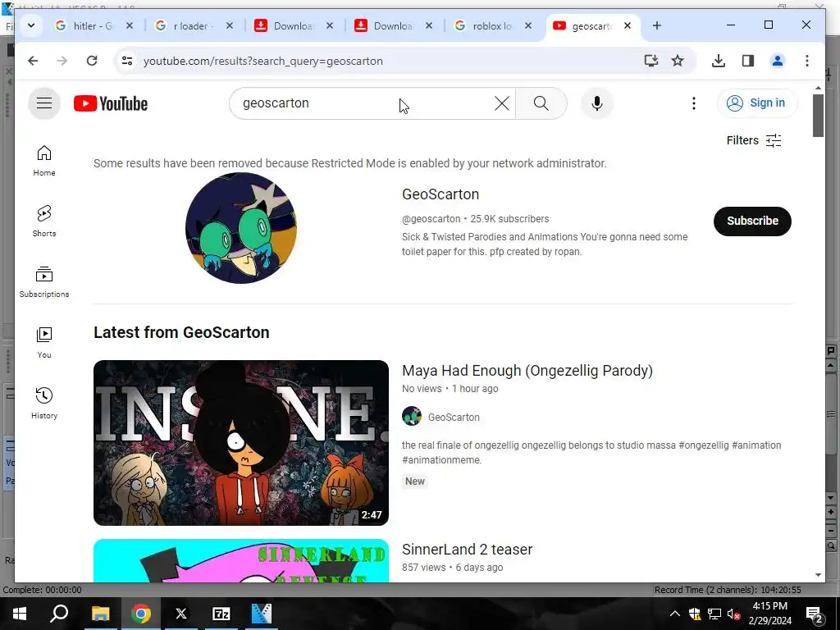This screenshot has height=630, width=840.
Task: Sign in to YouTube
Action: (757, 103)
